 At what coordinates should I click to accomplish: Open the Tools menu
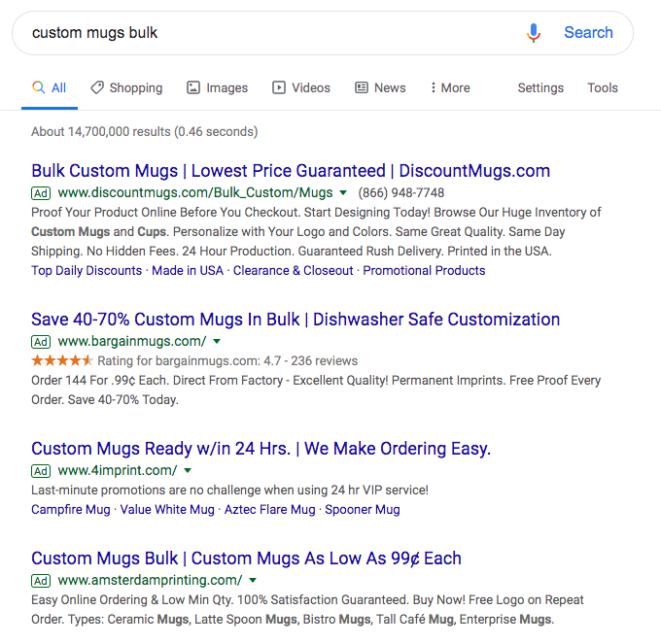[603, 87]
